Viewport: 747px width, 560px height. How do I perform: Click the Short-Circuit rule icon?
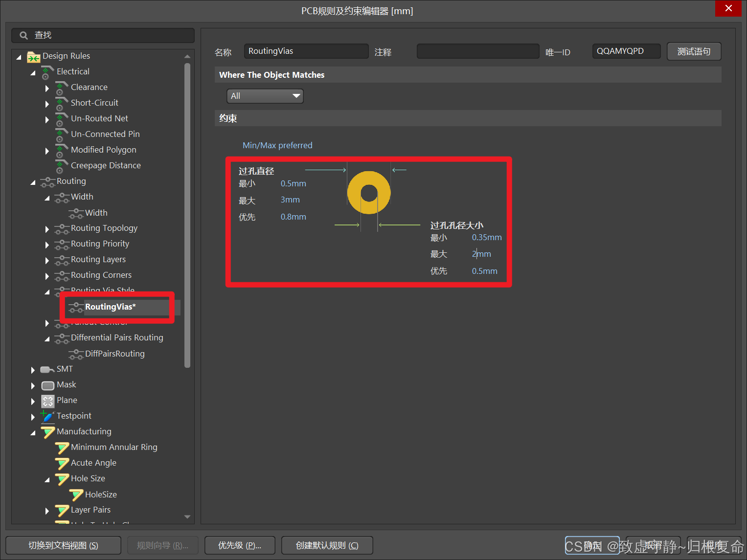pos(62,104)
